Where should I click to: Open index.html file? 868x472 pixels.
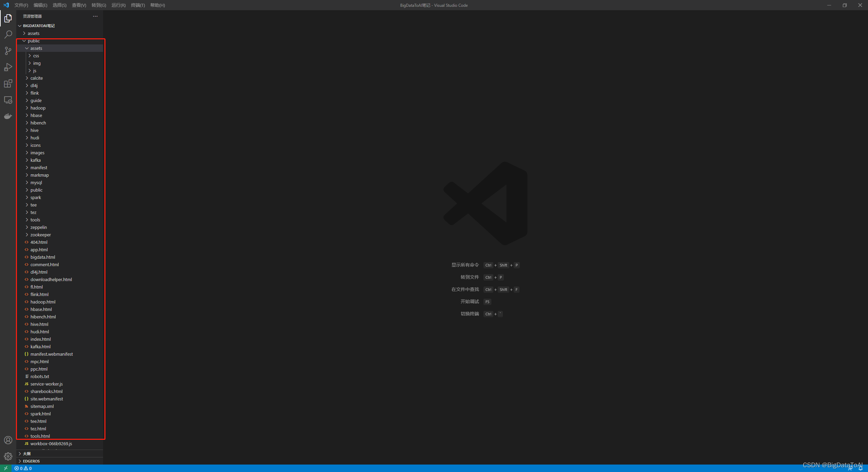click(40, 339)
